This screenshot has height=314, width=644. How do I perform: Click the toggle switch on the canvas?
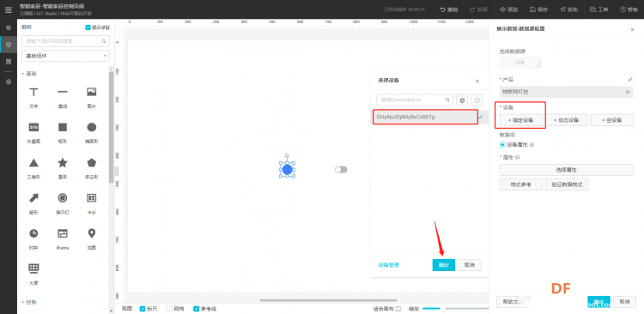341,170
